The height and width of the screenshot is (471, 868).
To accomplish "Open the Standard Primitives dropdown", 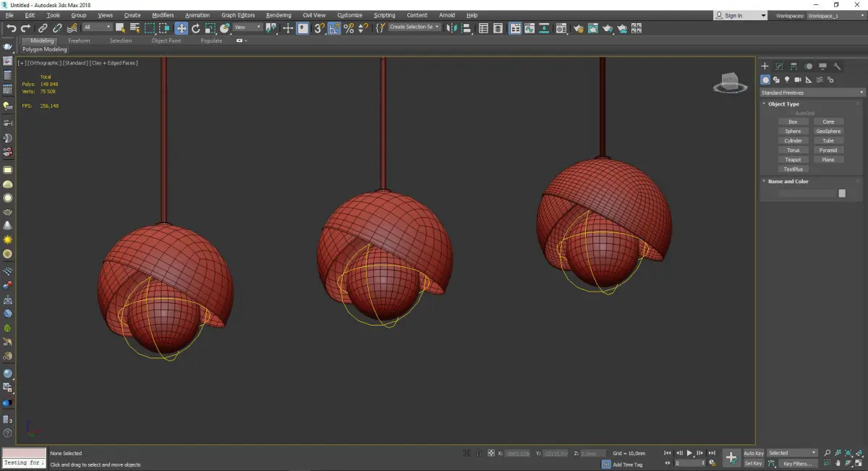I will pyautogui.click(x=812, y=93).
